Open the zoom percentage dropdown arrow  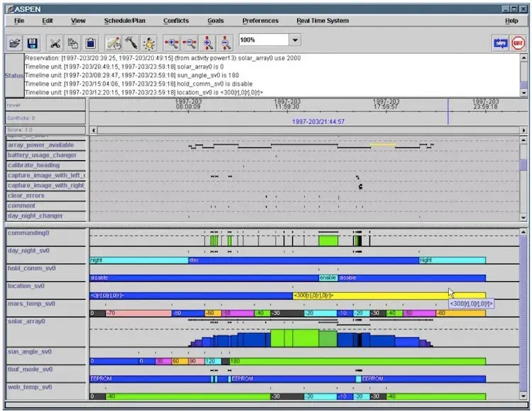[295, 40]
